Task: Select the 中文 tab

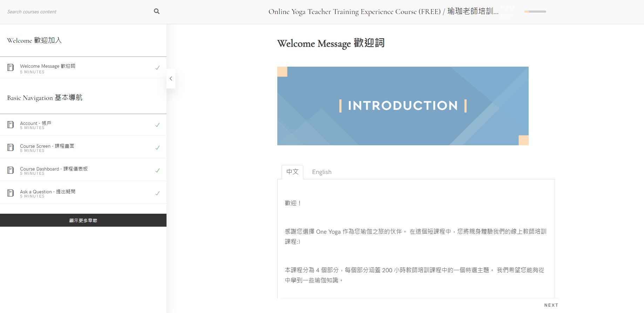Action: click(292, 172)
